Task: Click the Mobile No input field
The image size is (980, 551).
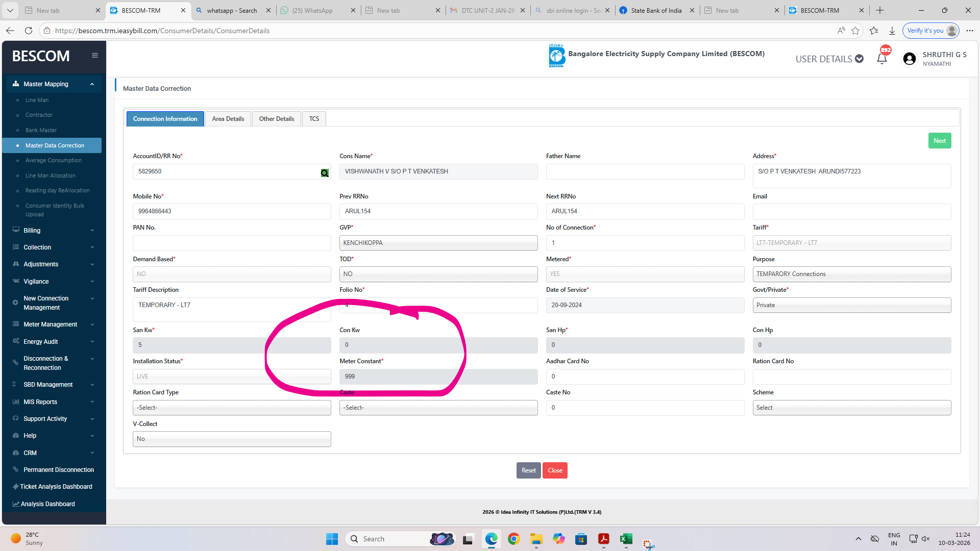Action: tap(232, 211)
